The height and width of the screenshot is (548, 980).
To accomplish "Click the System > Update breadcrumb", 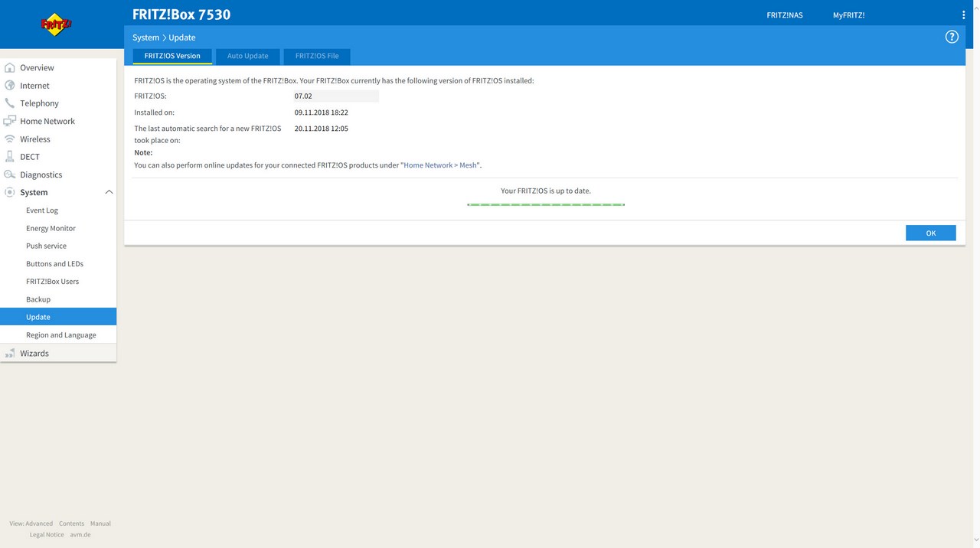I will coord(164,38).
